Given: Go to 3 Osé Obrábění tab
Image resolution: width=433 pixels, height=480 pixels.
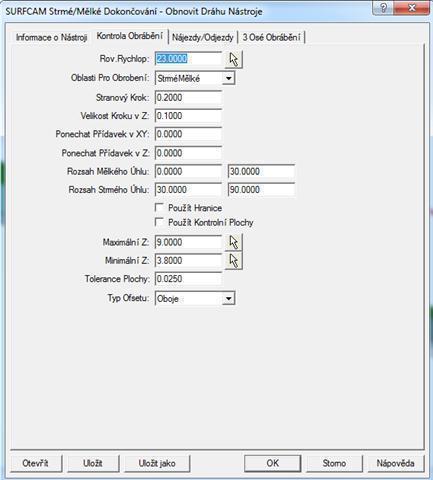Looking at the screenshot, I should point(271,37).
